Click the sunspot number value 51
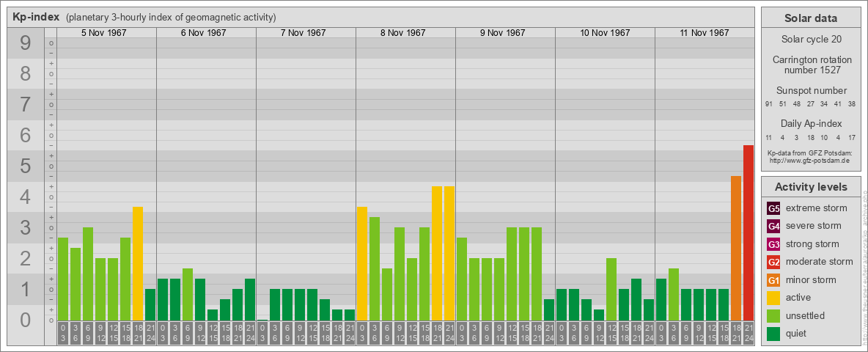Viewport: 868px width, 352px height. point(783,104)
